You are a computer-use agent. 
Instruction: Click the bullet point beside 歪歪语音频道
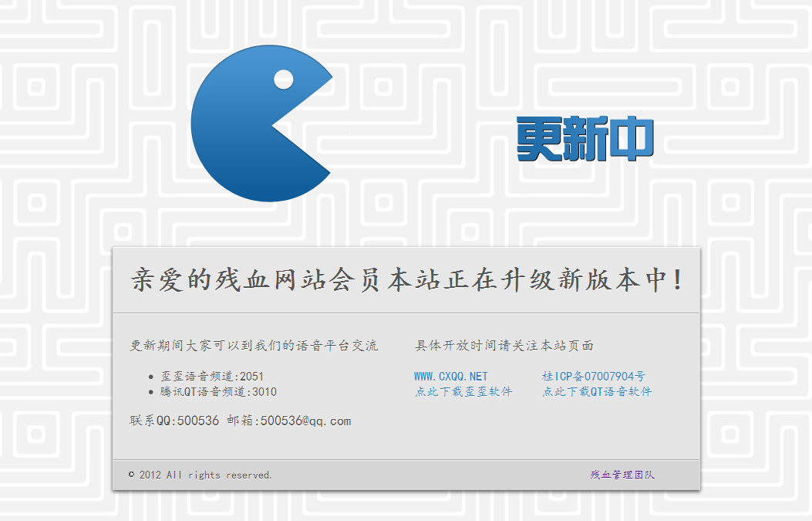click(151, 376)
